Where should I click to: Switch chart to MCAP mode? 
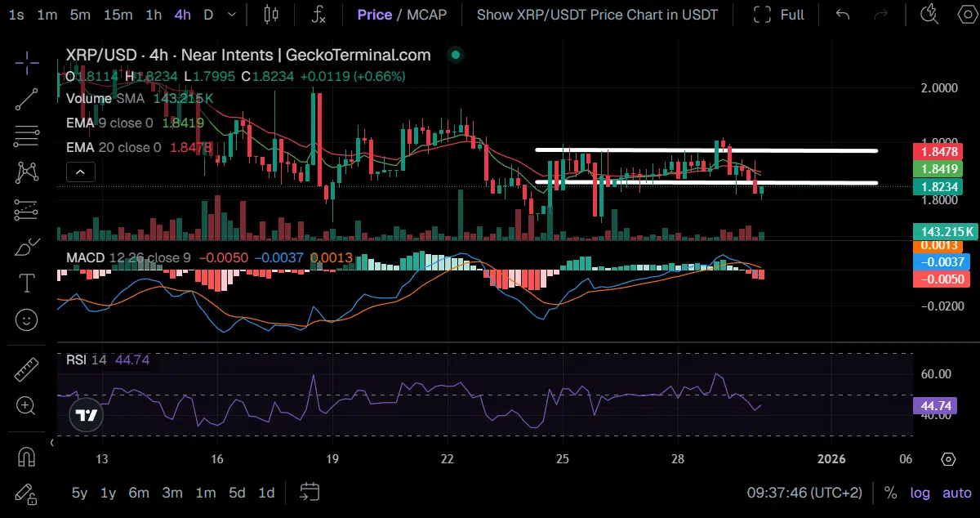427,15
